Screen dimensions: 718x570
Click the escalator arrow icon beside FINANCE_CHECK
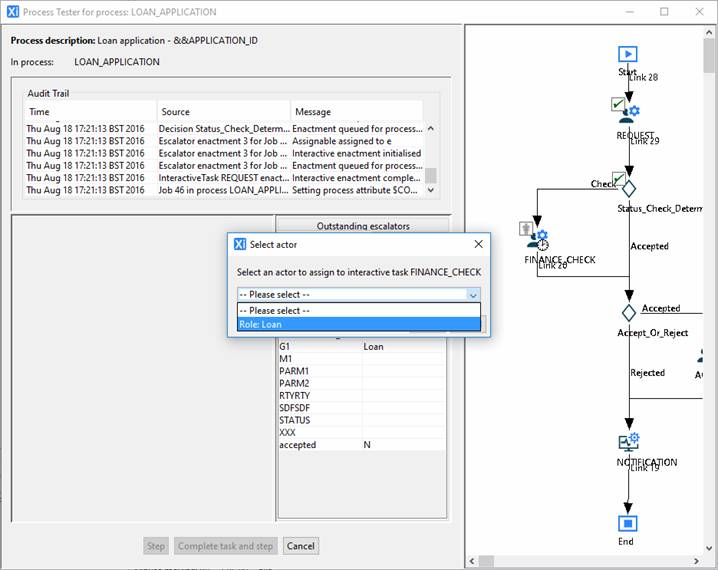pyautogui.click(x=524, y=228)
